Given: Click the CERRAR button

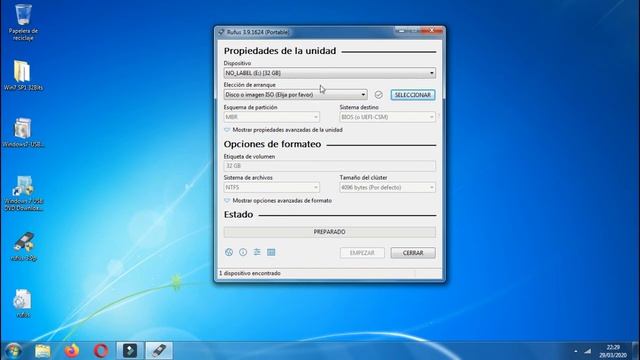Looking at the screenshot, I should click(413, 253).
